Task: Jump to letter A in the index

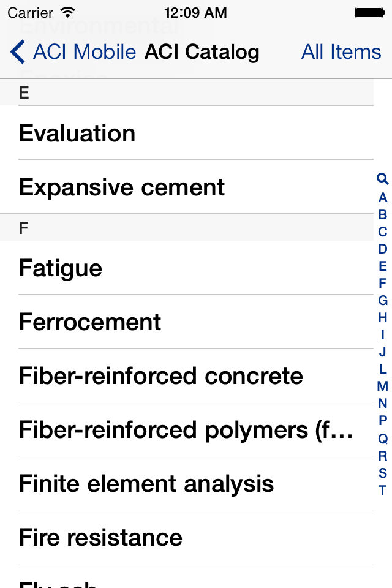Action: 383,198
